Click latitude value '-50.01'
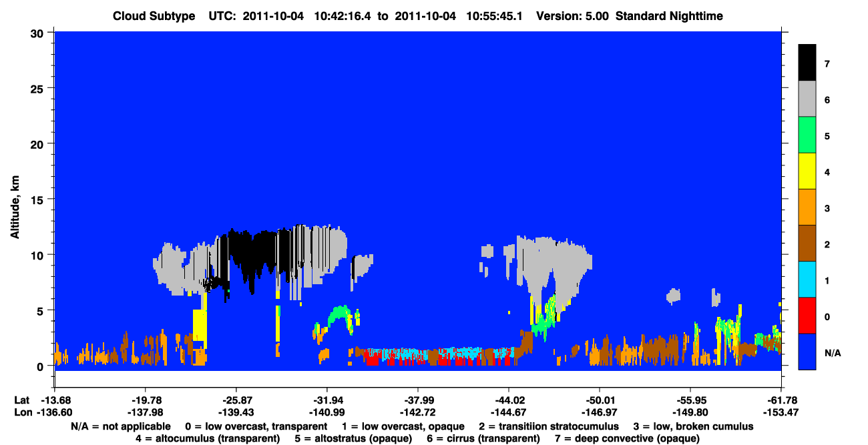Image resolution: width=868 pixels, height=445 pixels. [x=600, y=400]
